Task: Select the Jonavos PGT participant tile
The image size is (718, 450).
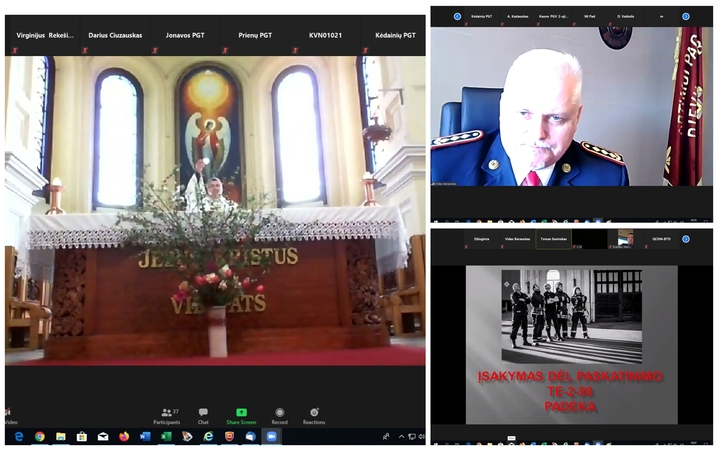Action: tap(183, 36)
